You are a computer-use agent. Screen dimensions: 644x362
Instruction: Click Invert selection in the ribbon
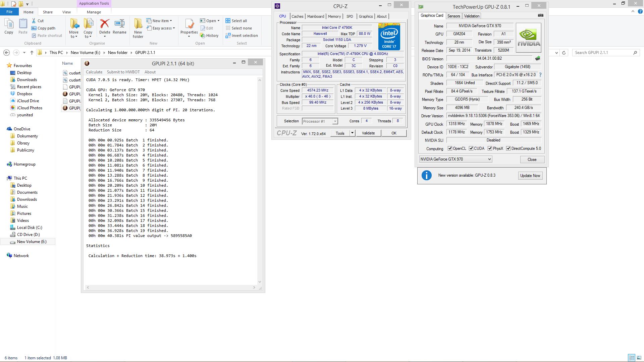click(x=242, y=36)
